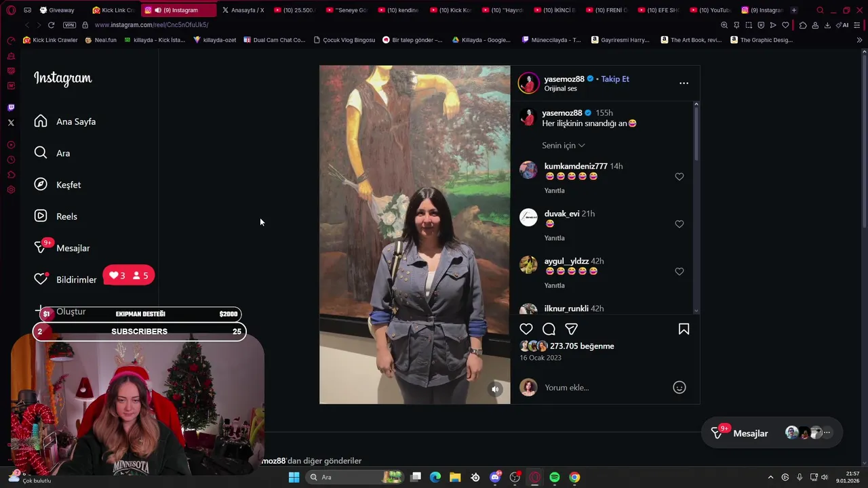Switch to the Kick Link Cr browser tab

(x=113, y=10)
